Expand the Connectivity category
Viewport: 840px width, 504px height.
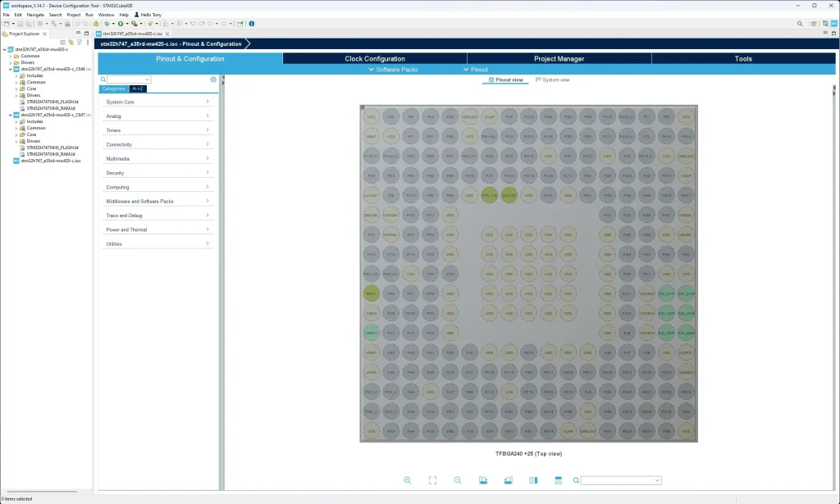pos(157,144)
